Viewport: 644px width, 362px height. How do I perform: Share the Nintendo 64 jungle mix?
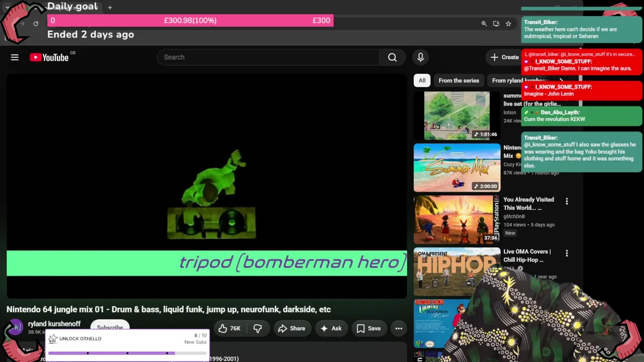(291, 329)
